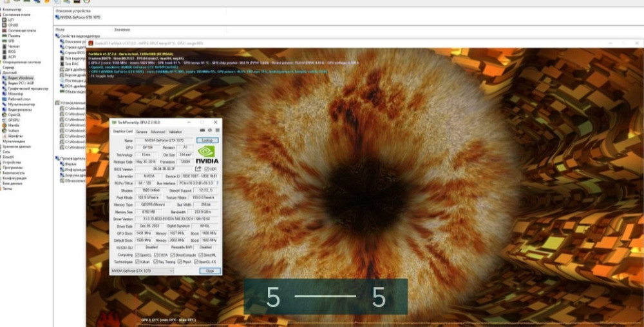
Task: Switch to the Sensors tab in GPU-Z
Action: point(141,132)
